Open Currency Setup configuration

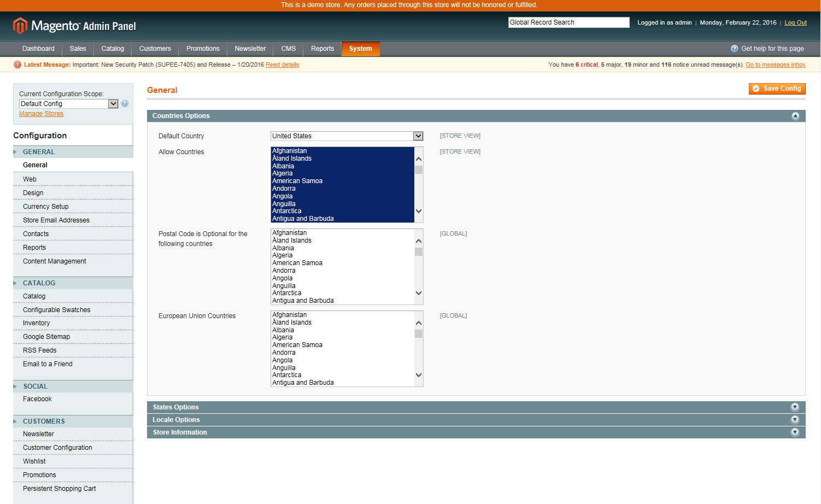pos(73,207)
